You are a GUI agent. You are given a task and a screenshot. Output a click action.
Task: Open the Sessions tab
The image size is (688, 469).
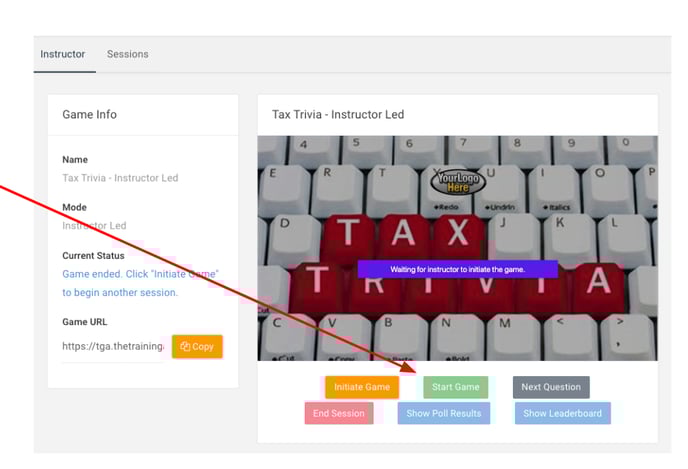pos(127,54)
